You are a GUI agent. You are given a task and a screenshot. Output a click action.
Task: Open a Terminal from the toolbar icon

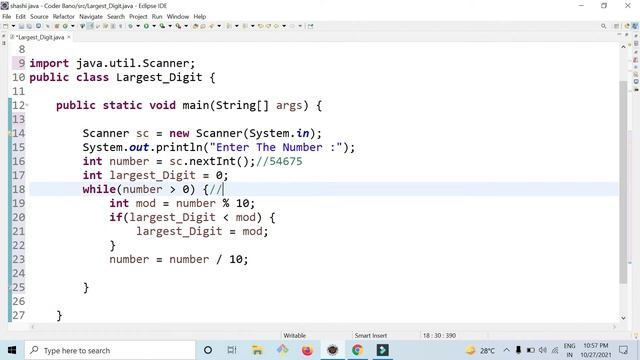point(38,26)
